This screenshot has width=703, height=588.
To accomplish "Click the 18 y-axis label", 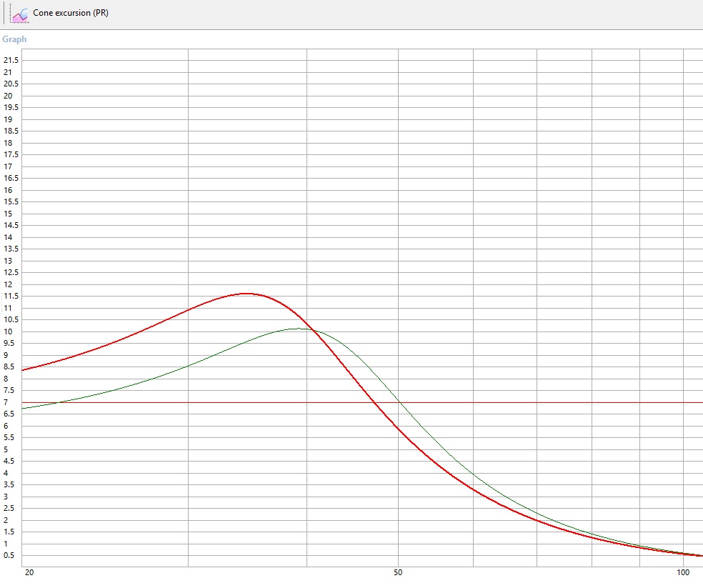I will click(x=8, y=143).
